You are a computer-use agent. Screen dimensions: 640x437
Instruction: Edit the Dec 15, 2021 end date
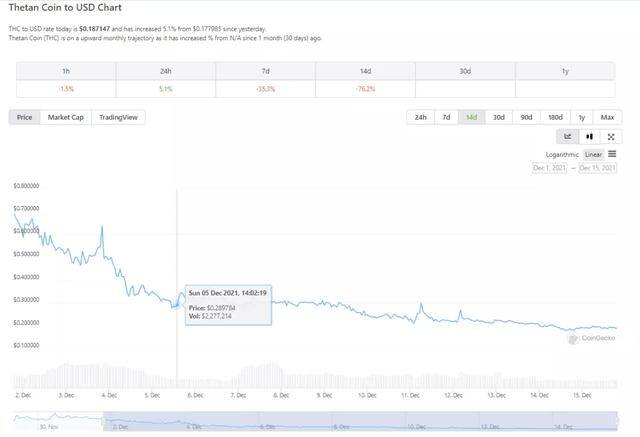[598, 168]
